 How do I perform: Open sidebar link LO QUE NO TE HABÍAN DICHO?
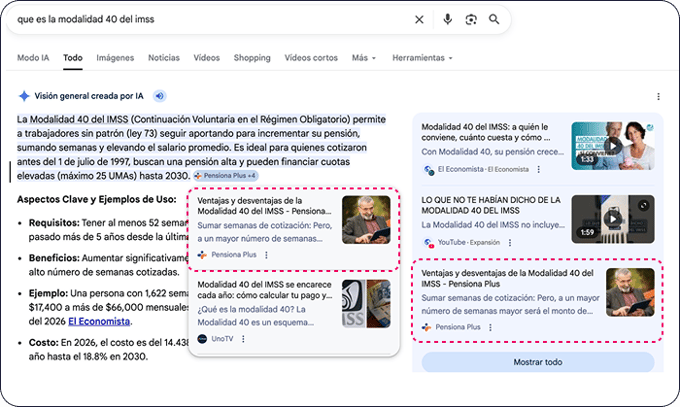[x=491, y=205]
